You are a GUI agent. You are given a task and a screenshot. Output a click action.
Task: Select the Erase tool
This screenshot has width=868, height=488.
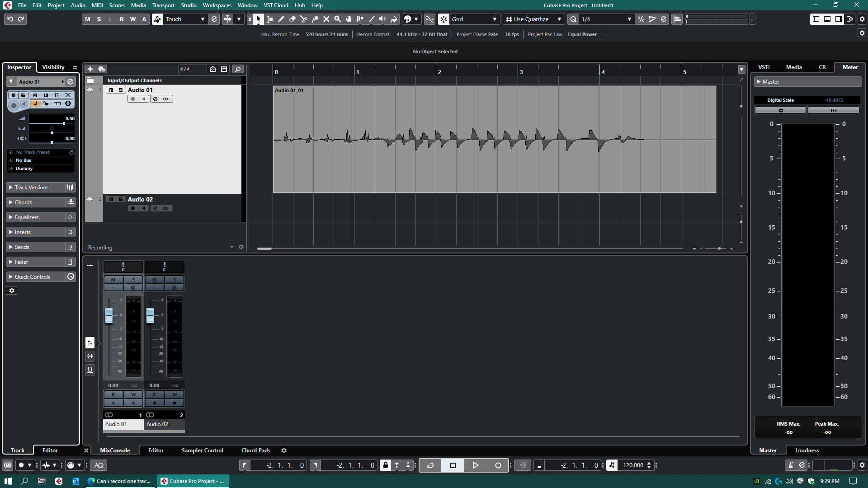292,19
